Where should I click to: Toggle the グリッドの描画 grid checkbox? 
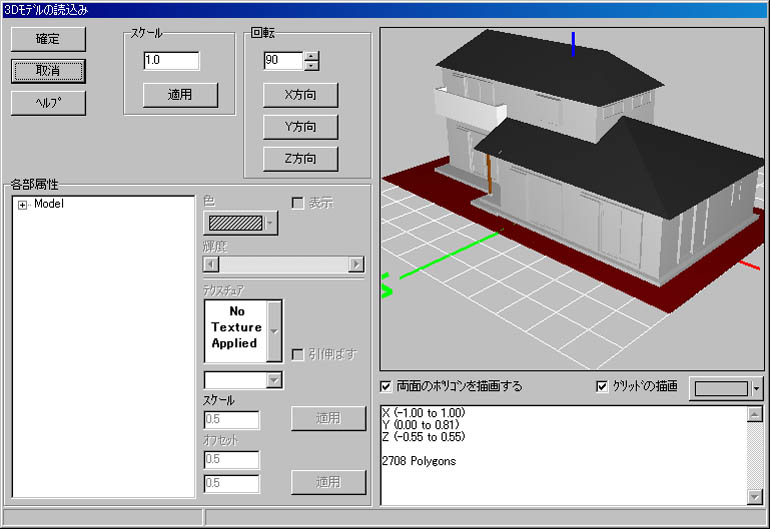coord(602,387)
